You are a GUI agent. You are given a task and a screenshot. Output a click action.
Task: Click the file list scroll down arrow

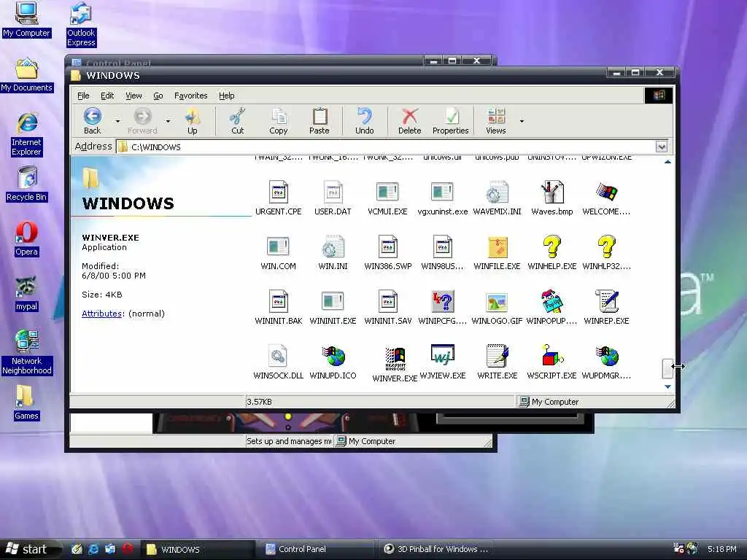[667, 386]
